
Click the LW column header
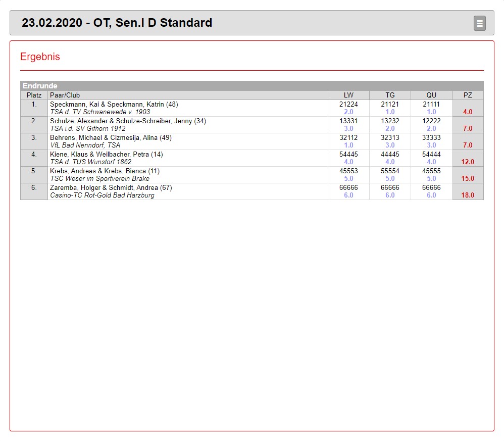tap(348, 95)
